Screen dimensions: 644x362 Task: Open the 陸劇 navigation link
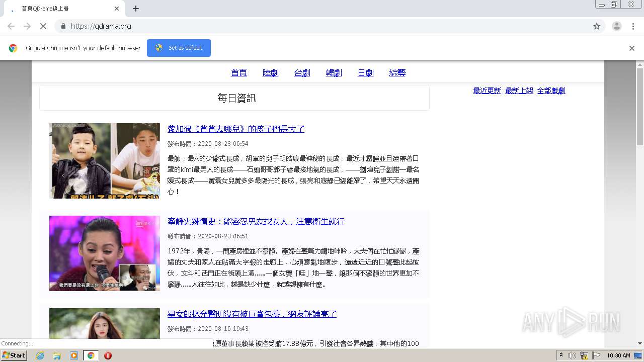(270, 72)
